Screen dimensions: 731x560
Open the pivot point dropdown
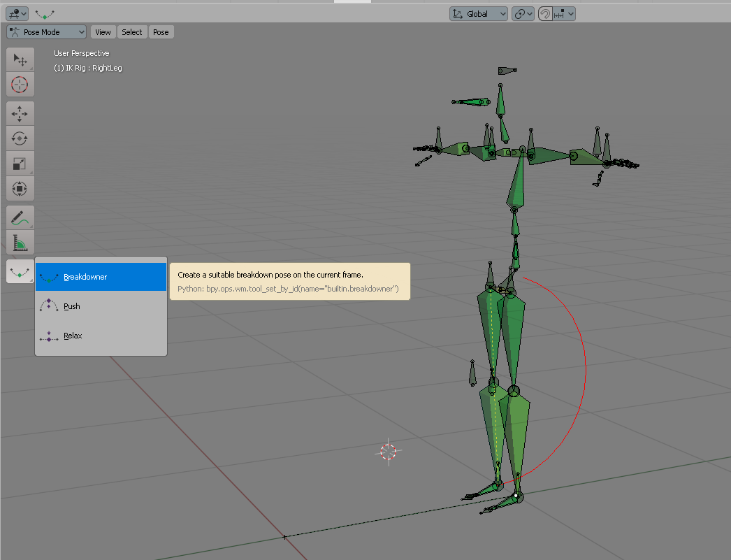click(523, 14)
